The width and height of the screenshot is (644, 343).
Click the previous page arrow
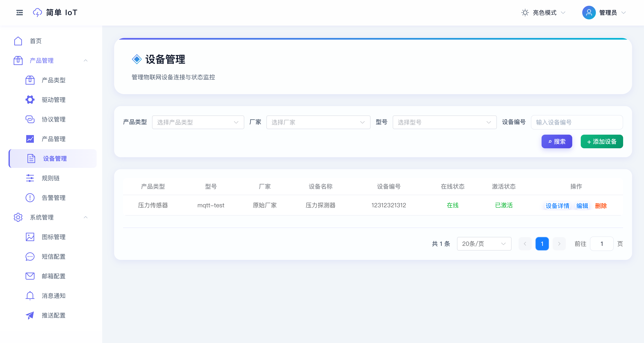coord(525,244)
